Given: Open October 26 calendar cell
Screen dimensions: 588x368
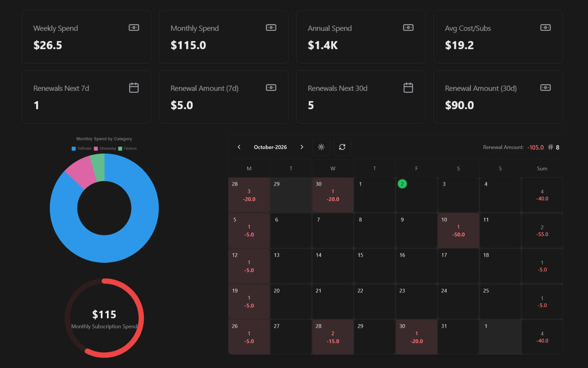Looking at the screenshot, I should click(249, 337).
